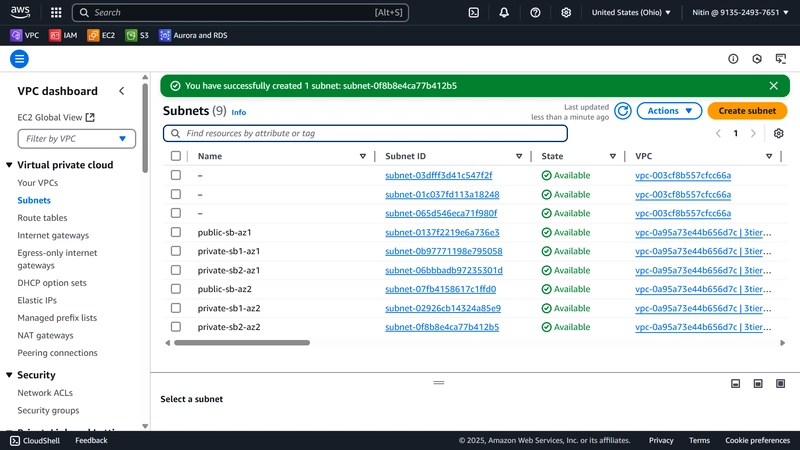
Task: Check the private-sb2-az1 row
Action: pyautogui.click(x=176, y=270)
